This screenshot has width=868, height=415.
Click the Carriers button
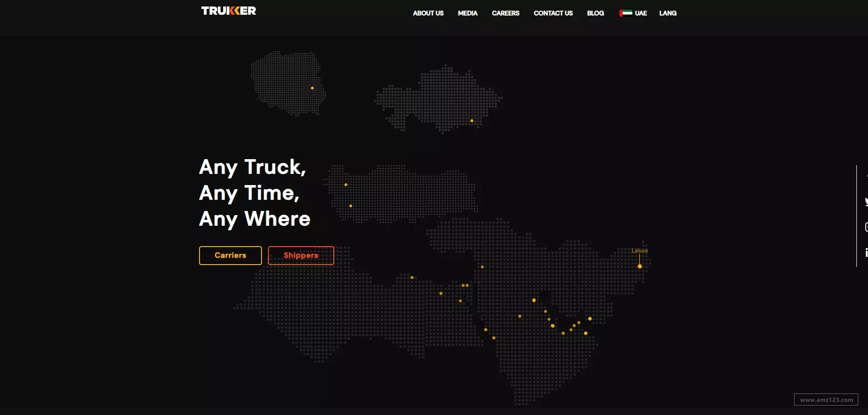pos(231,255)
